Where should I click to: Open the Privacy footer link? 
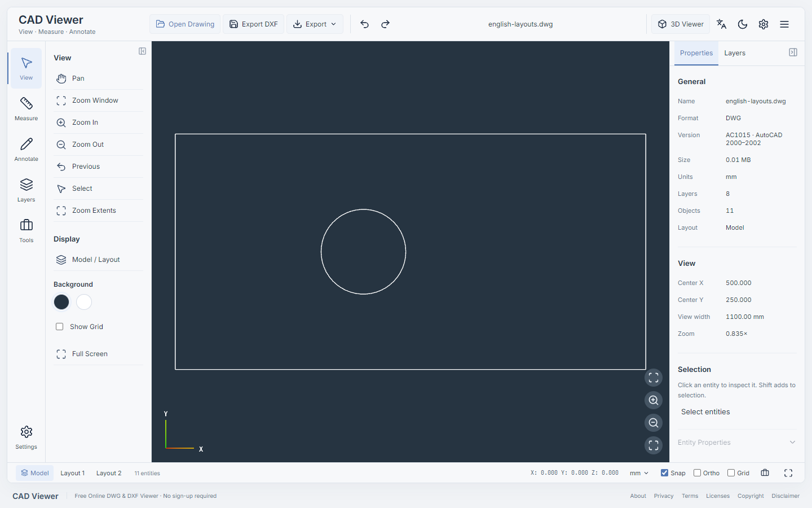664,496
